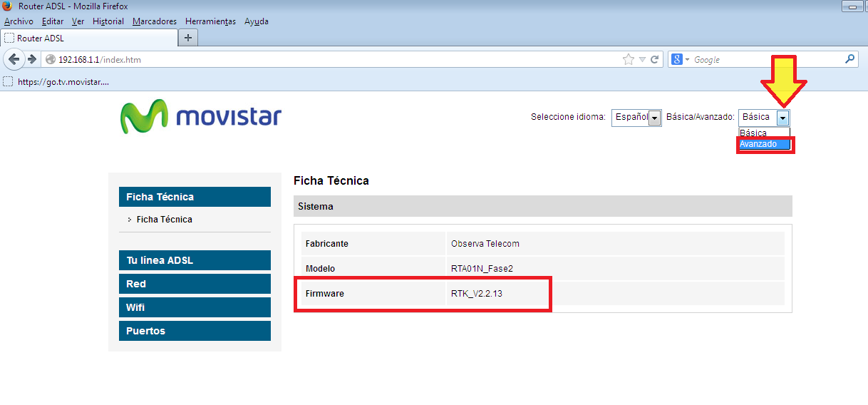
Task: Open the Archivo menu
Action: 19,21
